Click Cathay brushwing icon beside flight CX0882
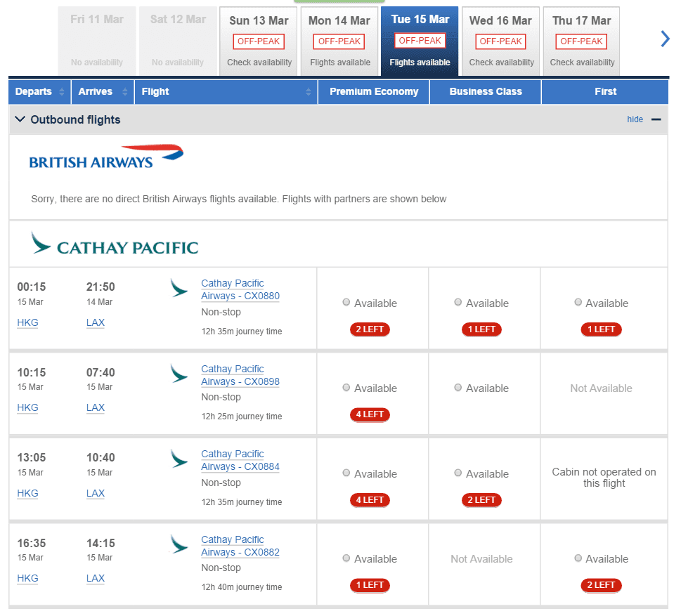Screen dimensions: 681x616 (179, 544)
